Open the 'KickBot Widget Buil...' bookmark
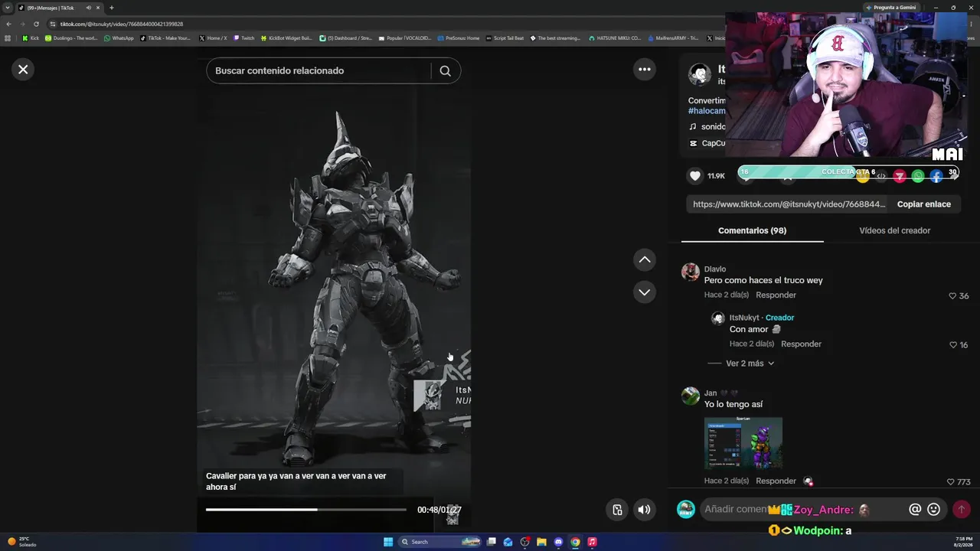Viewport: 980px width, 551px height. (x=286, y=38)
